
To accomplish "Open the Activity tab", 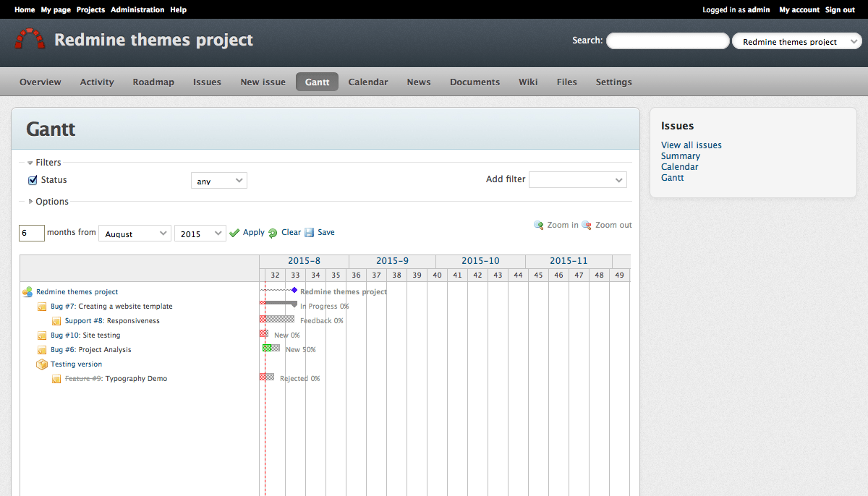I will 97,82.
